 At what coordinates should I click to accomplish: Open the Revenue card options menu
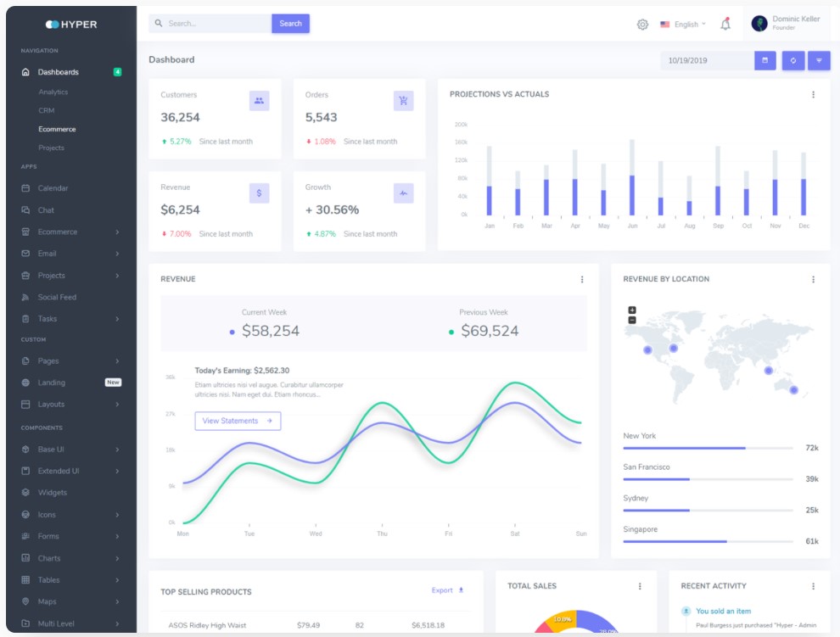pyautogui.click(x=582, y=279)
